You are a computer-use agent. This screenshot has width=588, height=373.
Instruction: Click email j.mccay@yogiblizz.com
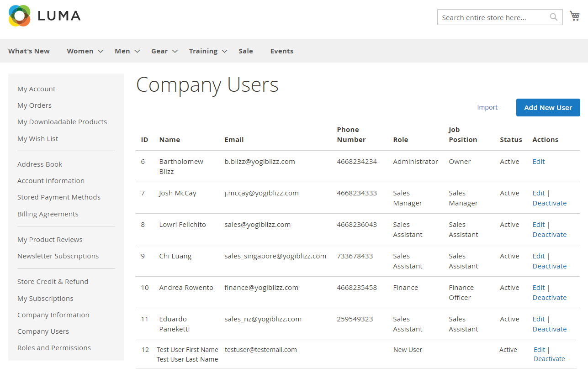pyautogui.click(x=261, y=193)
